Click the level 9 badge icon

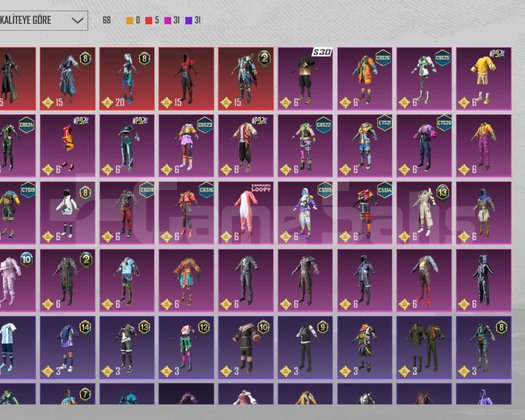pyautogui.click(x=322, y=327)
